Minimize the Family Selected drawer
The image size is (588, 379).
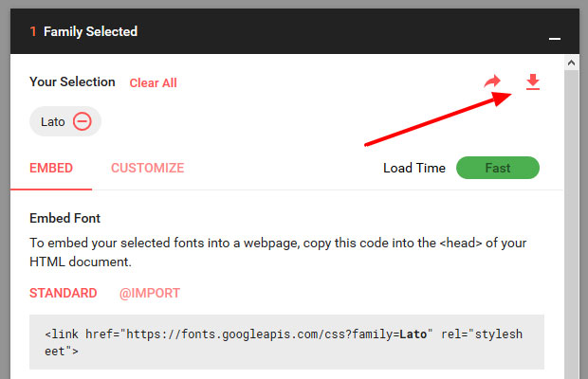555,36
